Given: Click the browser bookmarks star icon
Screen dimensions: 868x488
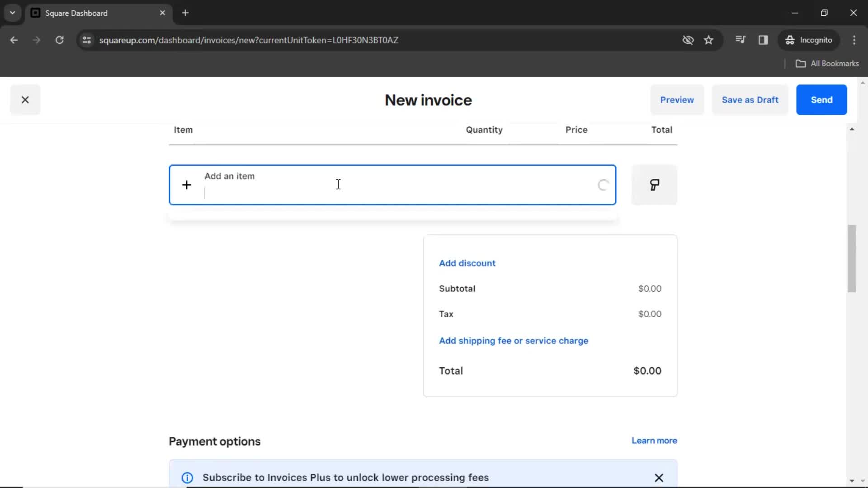Looking at the screenshot, I should [709, 40].
